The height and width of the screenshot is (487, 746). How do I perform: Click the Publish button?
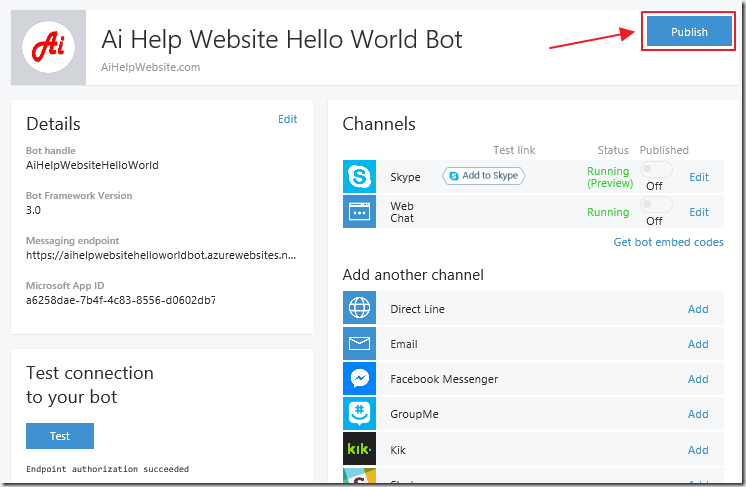(x=689, y=31)
